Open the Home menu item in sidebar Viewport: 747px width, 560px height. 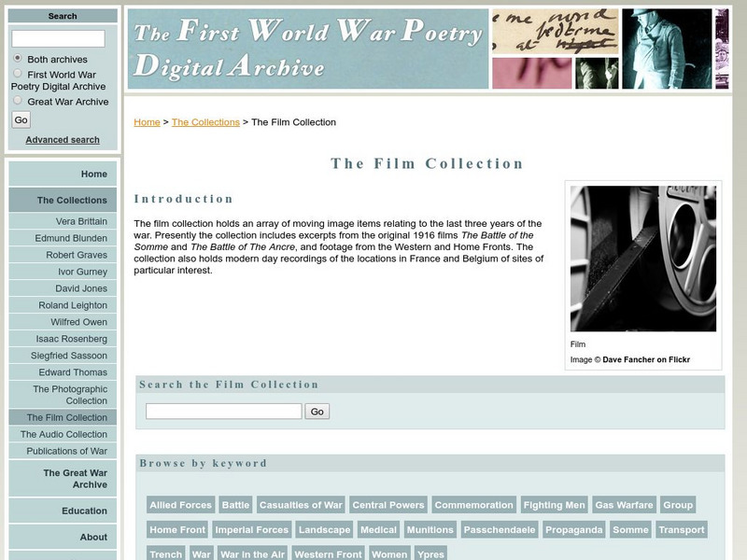(x=93, y=174)
